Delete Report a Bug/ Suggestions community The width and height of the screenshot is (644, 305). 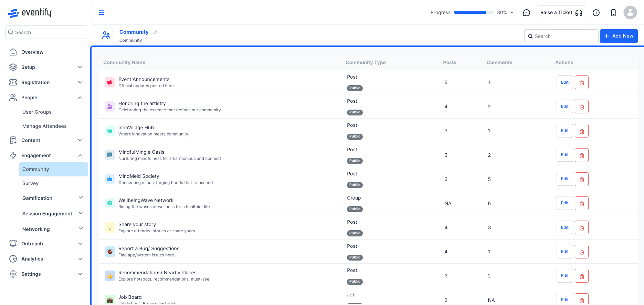tap(582, 252)
